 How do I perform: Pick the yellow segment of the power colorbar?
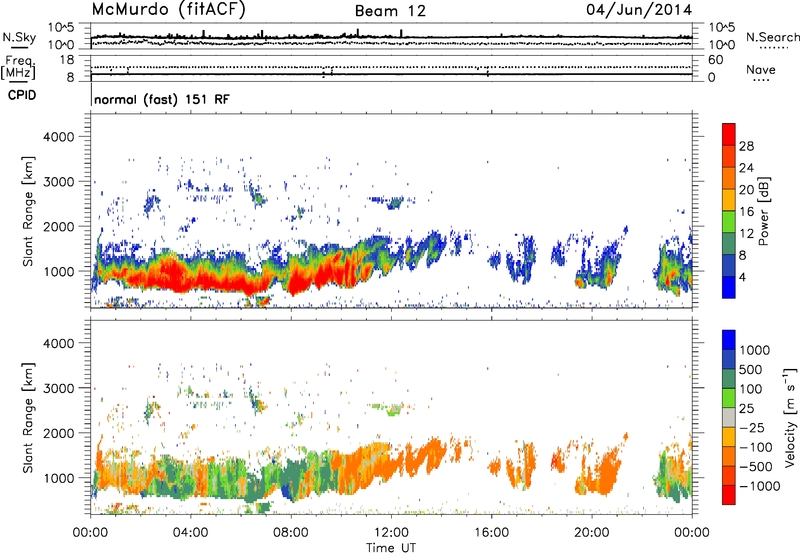729,200
